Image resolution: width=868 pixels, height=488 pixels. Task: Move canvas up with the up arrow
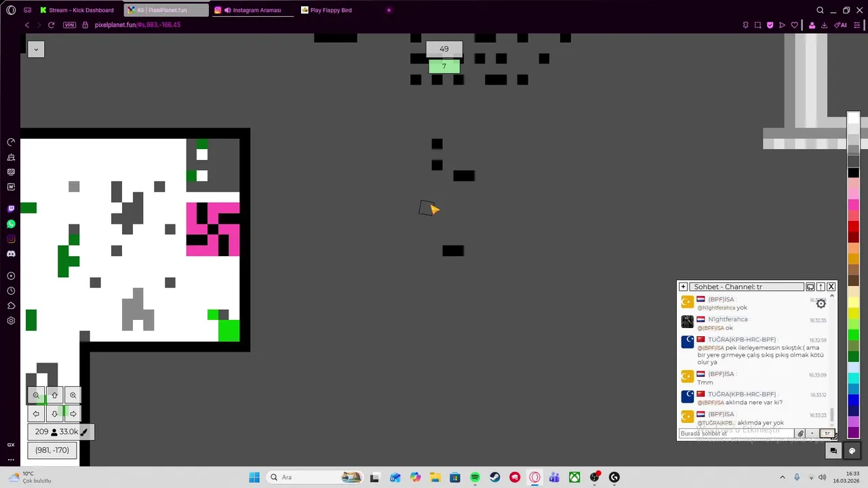tap(55, 395)
